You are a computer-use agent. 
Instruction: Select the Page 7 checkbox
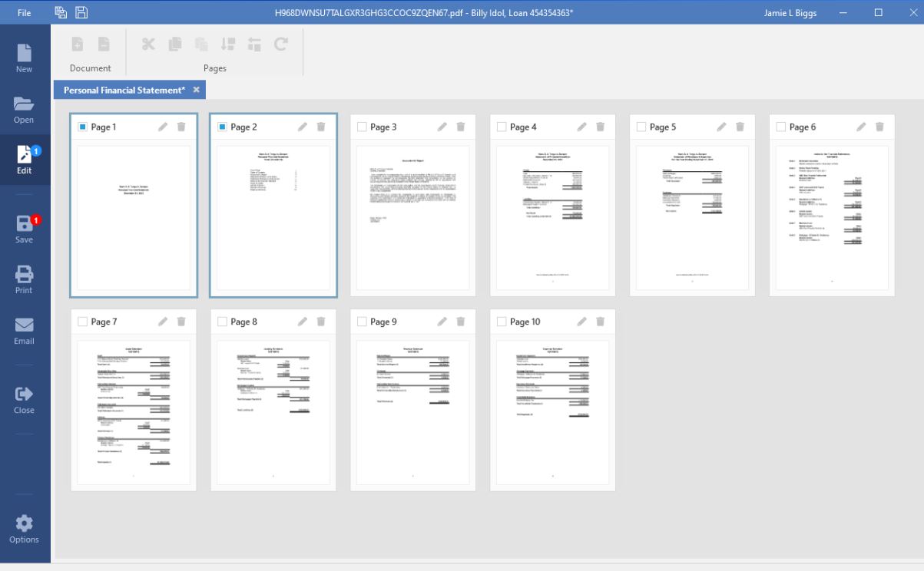click(83, 322)
